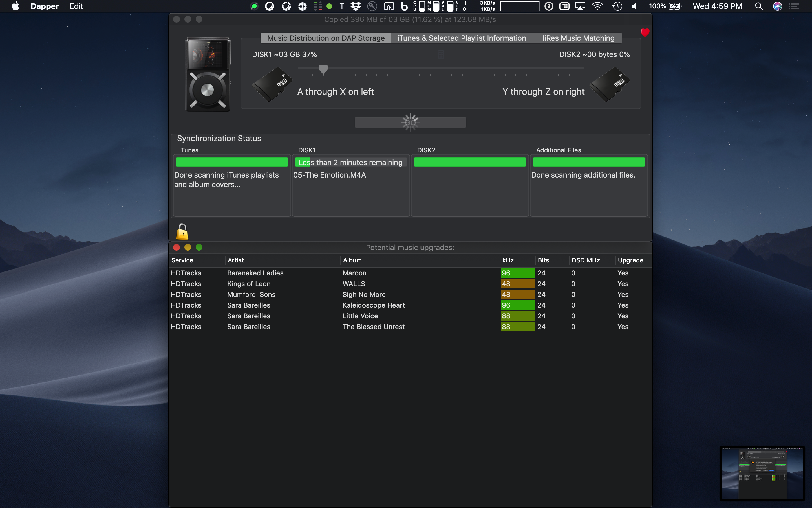This screenshot has height=508, width=812.
Task: Click the DISK1 ~03 GB 37% label
Action: point(284,54)
